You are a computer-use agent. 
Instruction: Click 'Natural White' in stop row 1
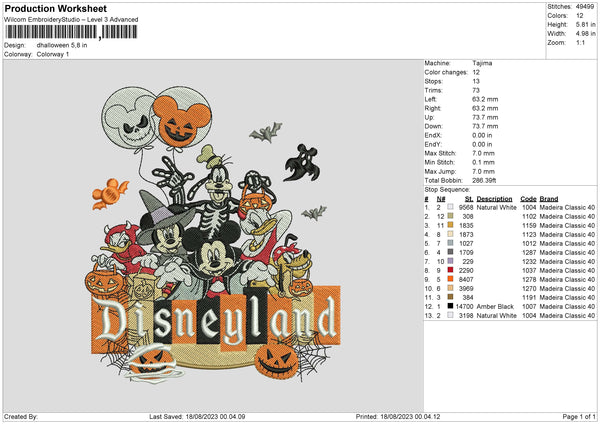pos(497,207)
